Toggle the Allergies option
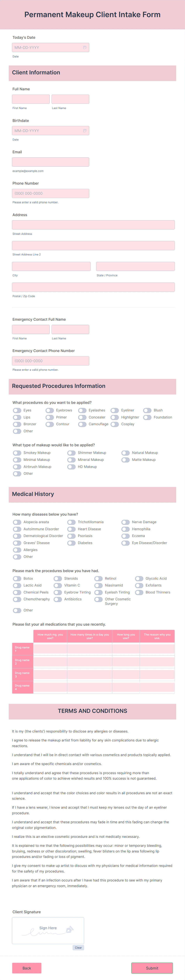 click(17, 550)
